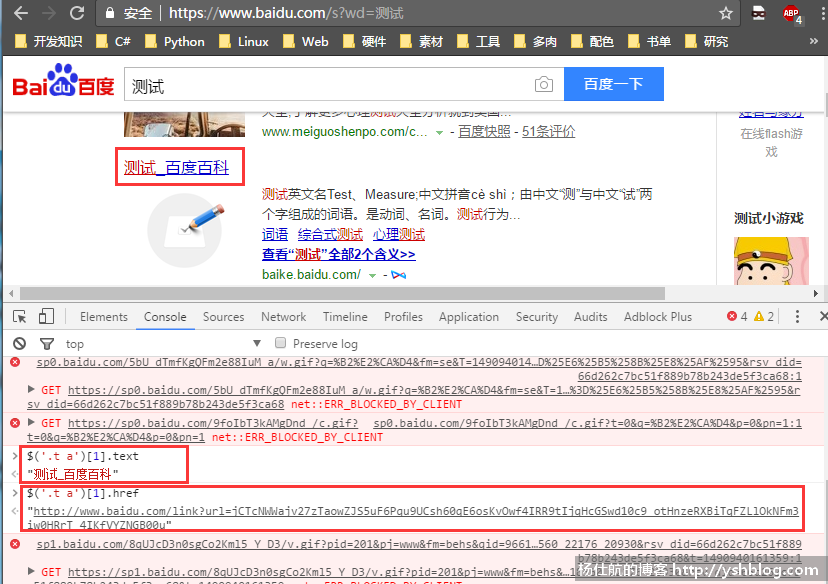This screenshot has width=828, height=584.
Task: Open the 工具 bookmark folder
Action: tap(478, 42)
